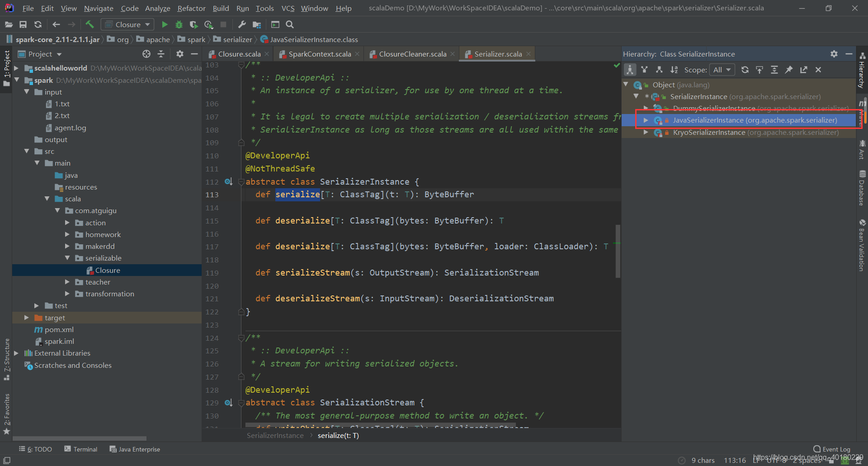The image size is (868, 466).
Task: Toggle the Favorites tool window tab
Action: [6, 414]
